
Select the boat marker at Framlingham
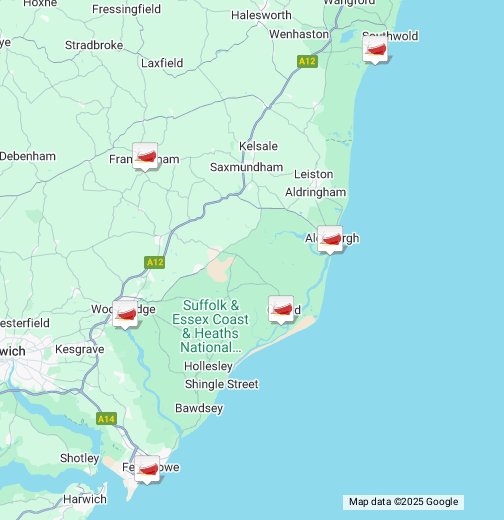click(x=145, y=156)
